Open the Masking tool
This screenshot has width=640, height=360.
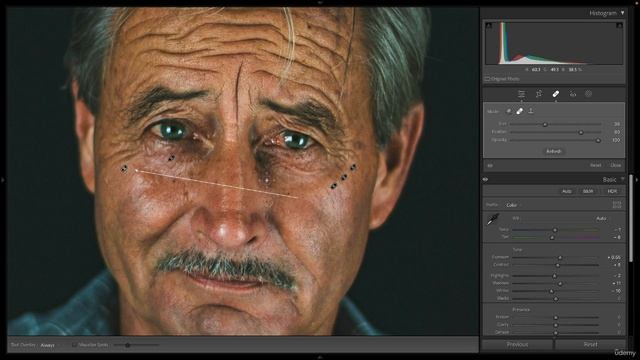(x=588, y=94)
